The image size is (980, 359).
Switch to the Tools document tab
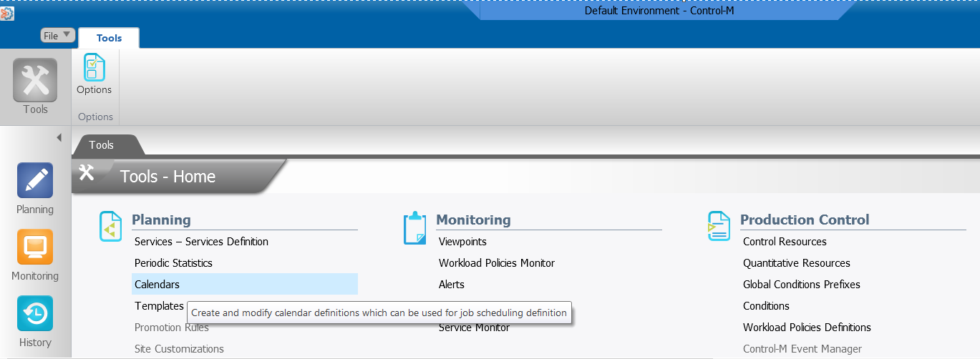point(102,145)
